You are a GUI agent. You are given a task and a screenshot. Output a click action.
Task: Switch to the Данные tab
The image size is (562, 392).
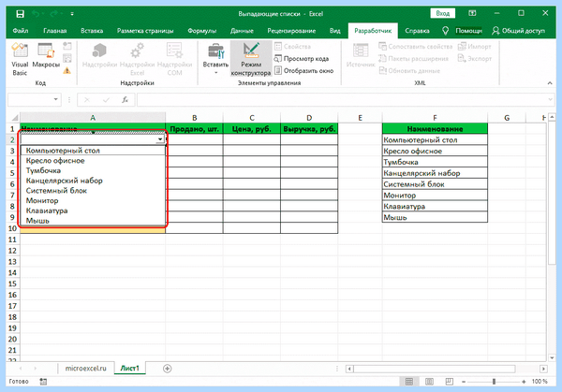[x=242, y=31]
